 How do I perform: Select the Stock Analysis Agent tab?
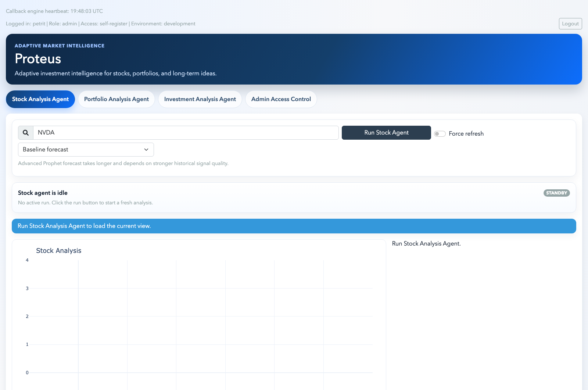tap(40, 99)
